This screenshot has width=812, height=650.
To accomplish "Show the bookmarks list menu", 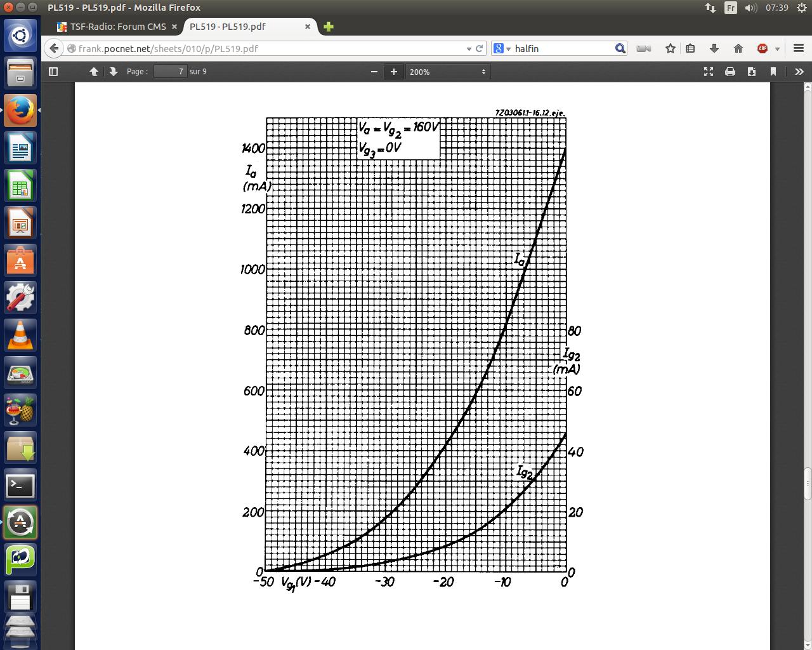I will pos(690,48).
